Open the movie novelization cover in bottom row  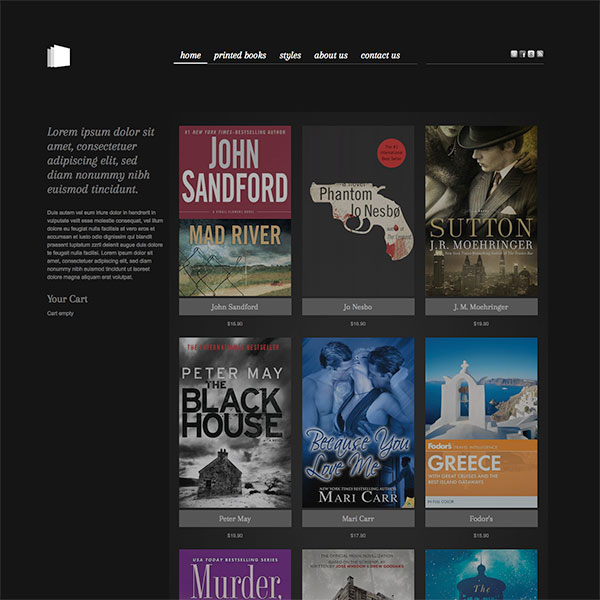358,574
